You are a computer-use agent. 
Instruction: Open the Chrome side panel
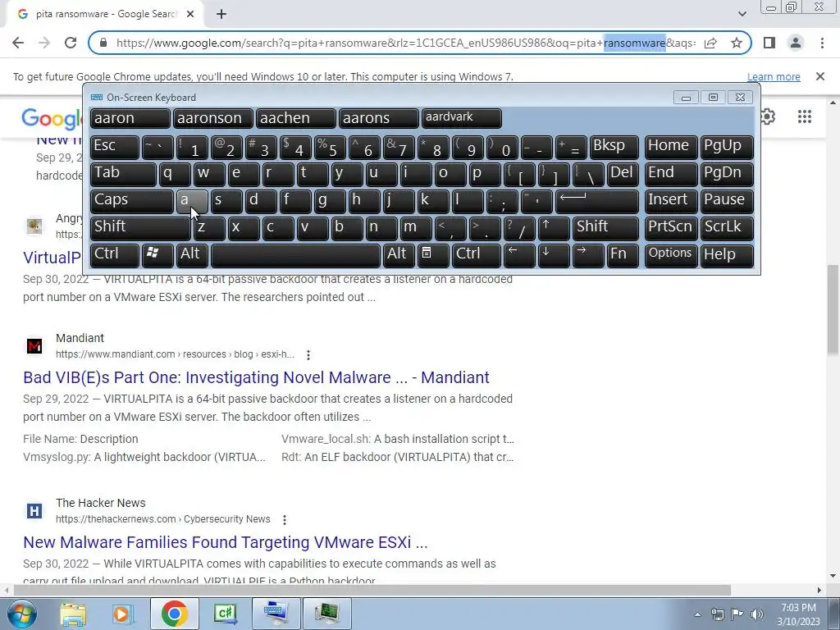click(769, 43)
